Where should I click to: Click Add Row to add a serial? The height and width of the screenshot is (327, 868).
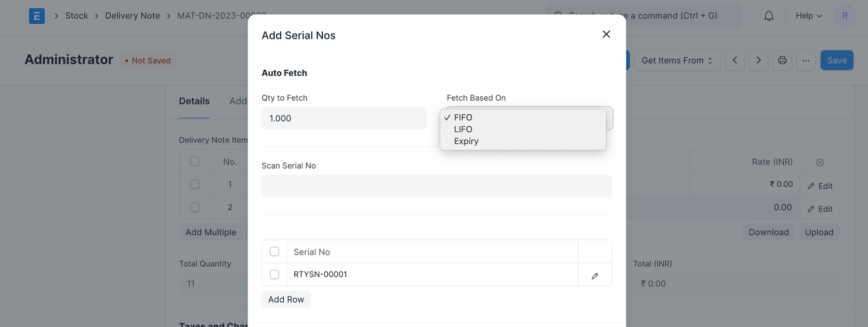tap(286, 299)
